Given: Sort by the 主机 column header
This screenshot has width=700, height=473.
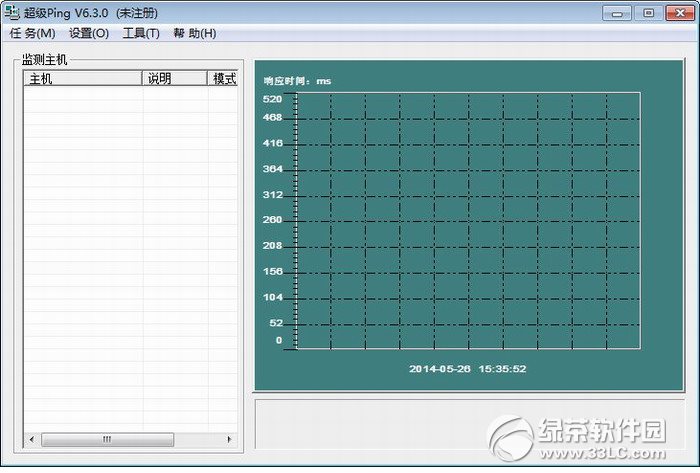Looking at the screenshot, I should (83, 79).
